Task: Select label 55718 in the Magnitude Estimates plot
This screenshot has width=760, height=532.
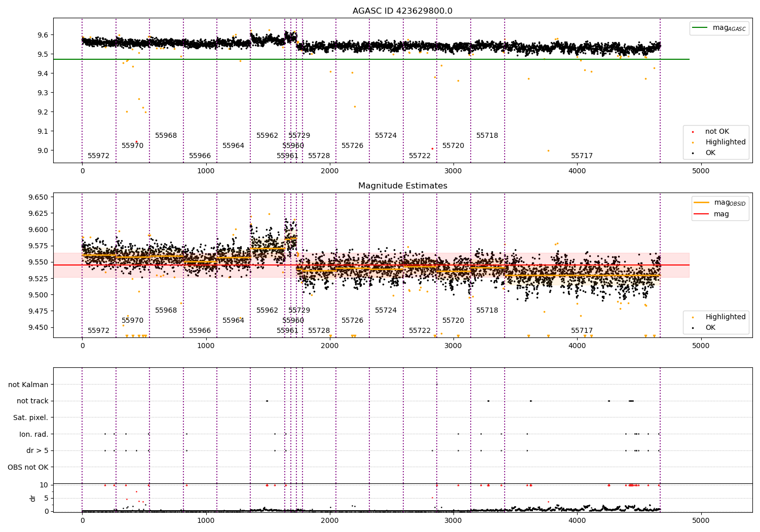Action: [487, 311]
